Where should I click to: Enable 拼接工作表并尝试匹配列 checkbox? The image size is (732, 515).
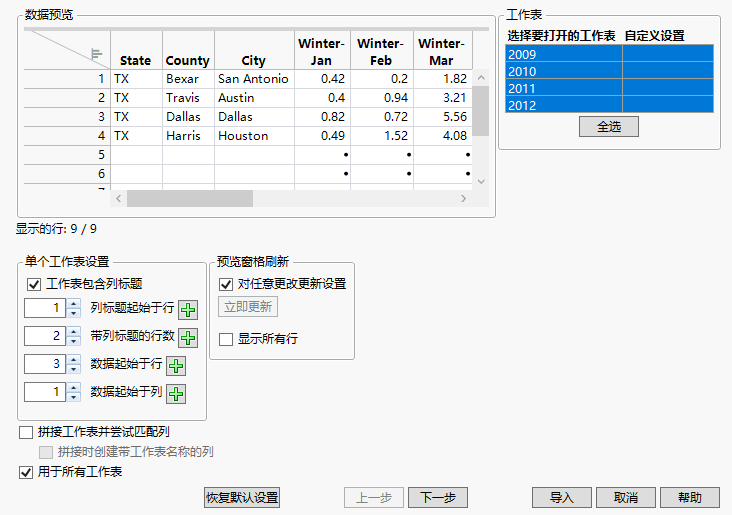(x=26, y=432)
